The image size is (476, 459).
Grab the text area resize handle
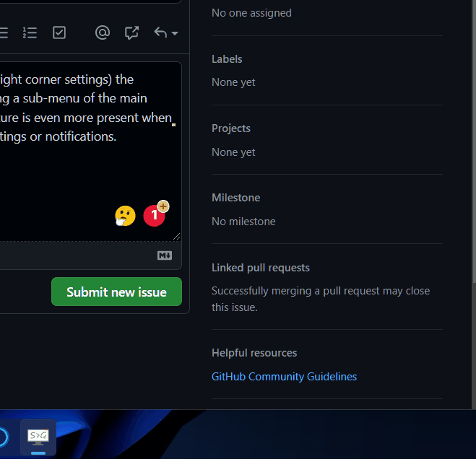[177, 236]
